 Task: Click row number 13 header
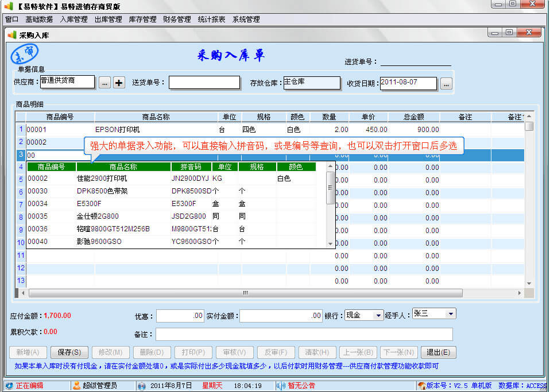(21, 281)
